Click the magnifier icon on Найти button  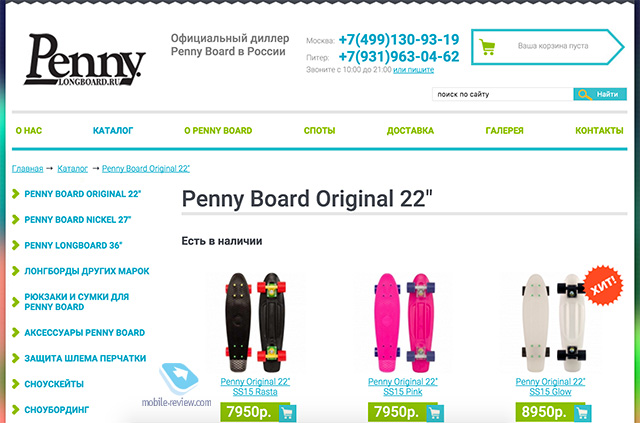click(x=584, y=94)
